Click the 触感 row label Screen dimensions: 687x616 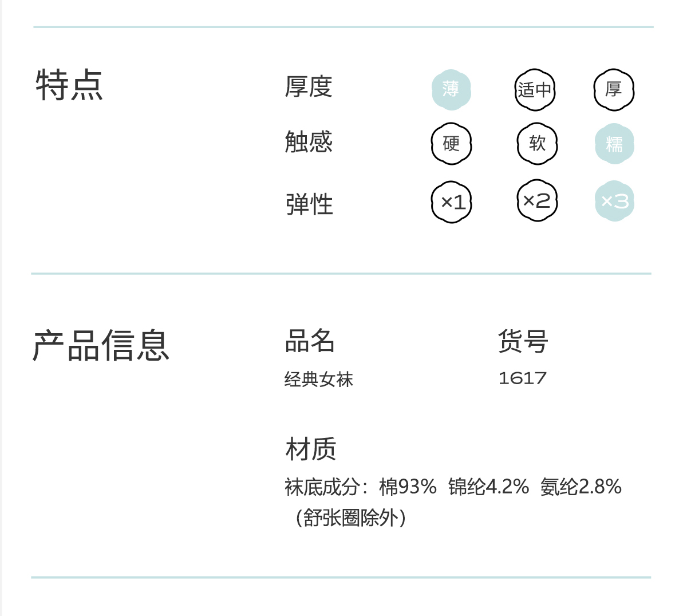309,141
